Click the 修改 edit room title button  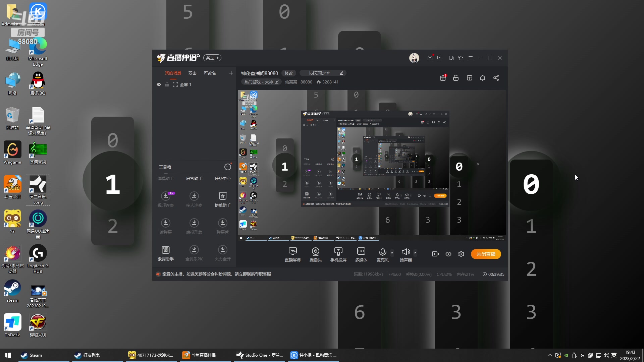[288, 73]
